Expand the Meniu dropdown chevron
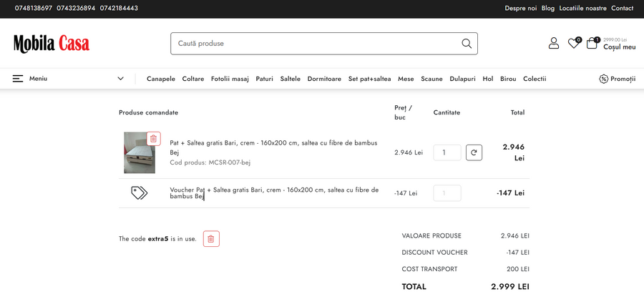 [x=120, y=79]
